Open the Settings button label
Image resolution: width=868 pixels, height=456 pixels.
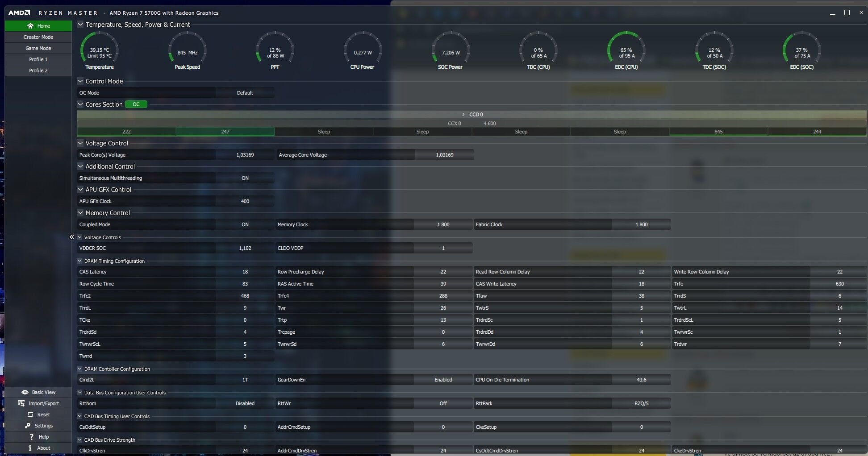point(44,426)
